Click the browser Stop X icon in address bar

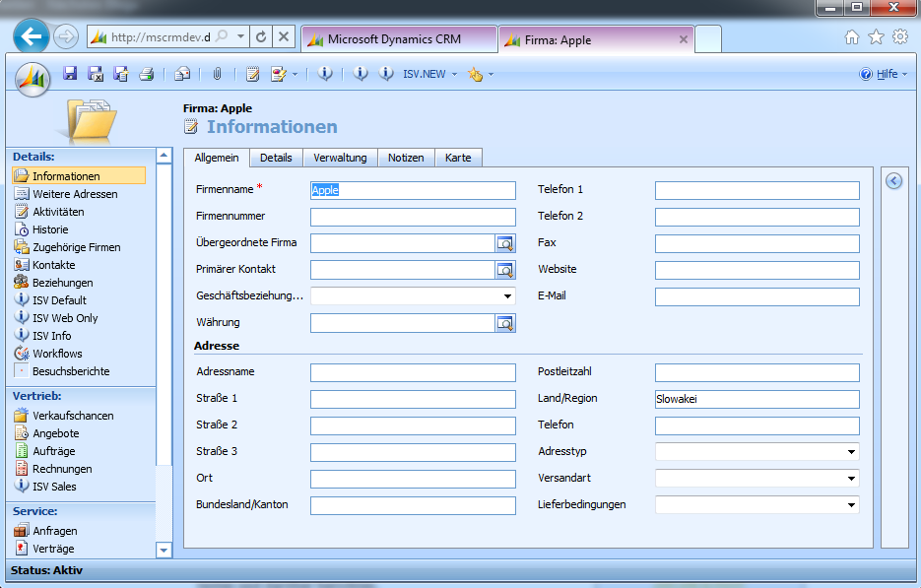tap(283, 37)
